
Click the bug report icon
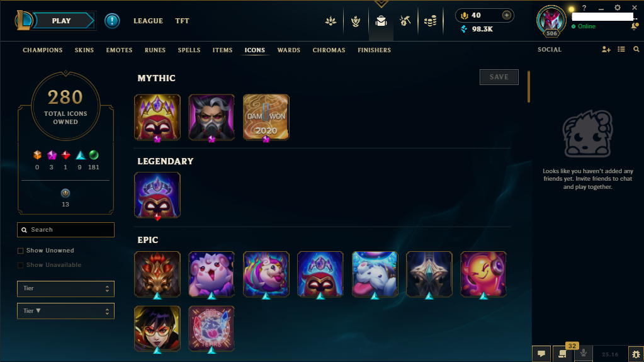[636, 354]
